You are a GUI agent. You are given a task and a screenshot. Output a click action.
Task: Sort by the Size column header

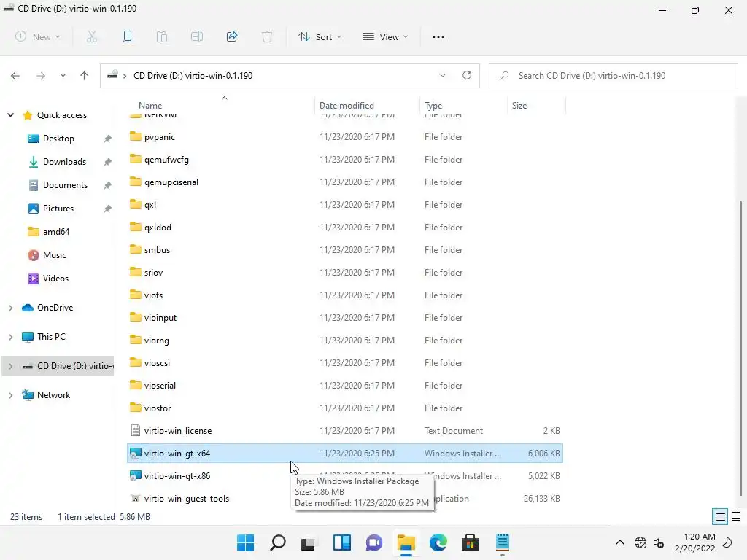(519, 106)
